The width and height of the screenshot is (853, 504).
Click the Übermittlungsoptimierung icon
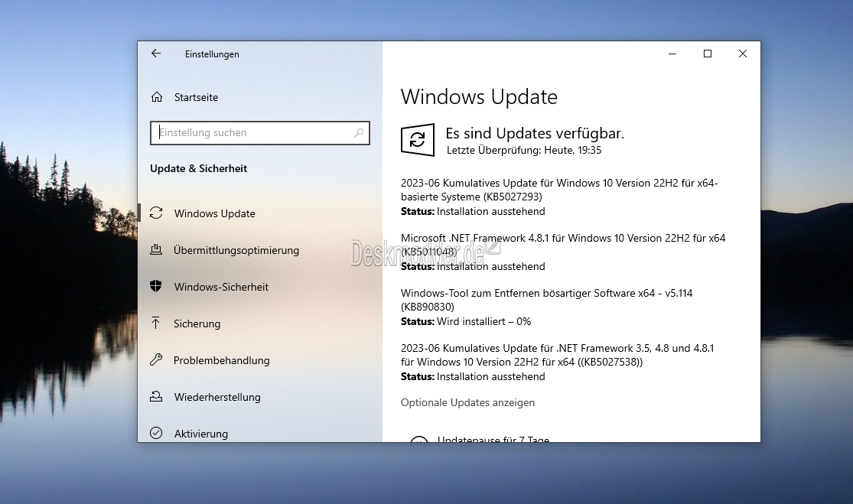(156, 249)
